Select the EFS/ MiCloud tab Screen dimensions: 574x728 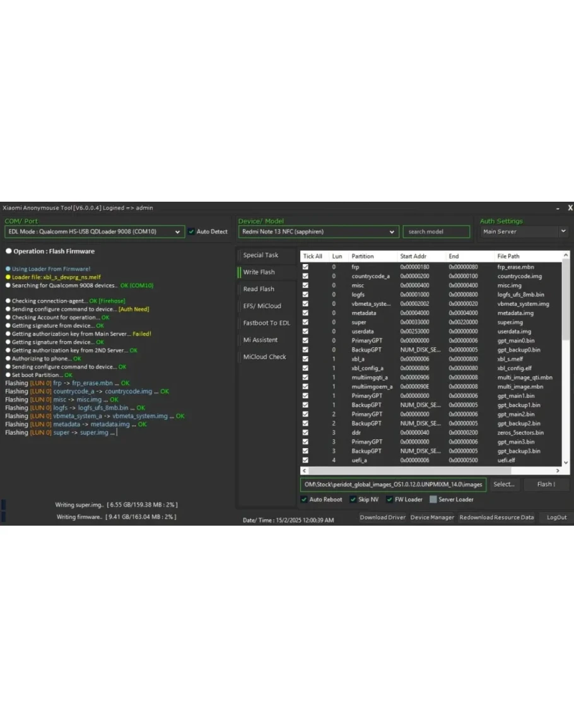pyautogui.click(x=262, y=306)
